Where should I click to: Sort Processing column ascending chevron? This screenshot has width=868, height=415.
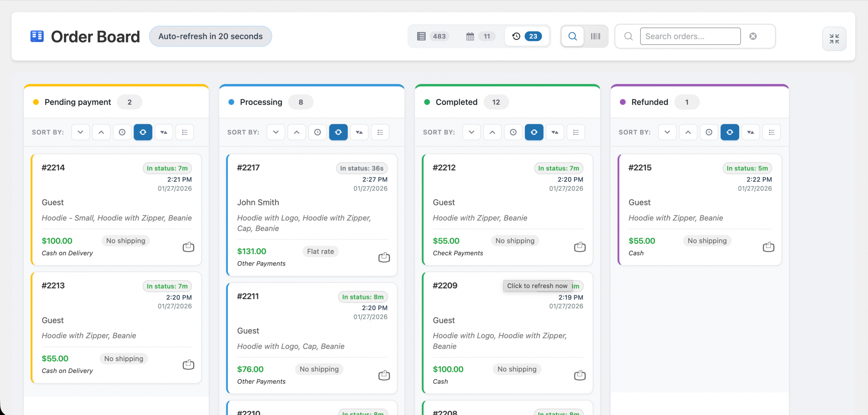coord(297,132)
